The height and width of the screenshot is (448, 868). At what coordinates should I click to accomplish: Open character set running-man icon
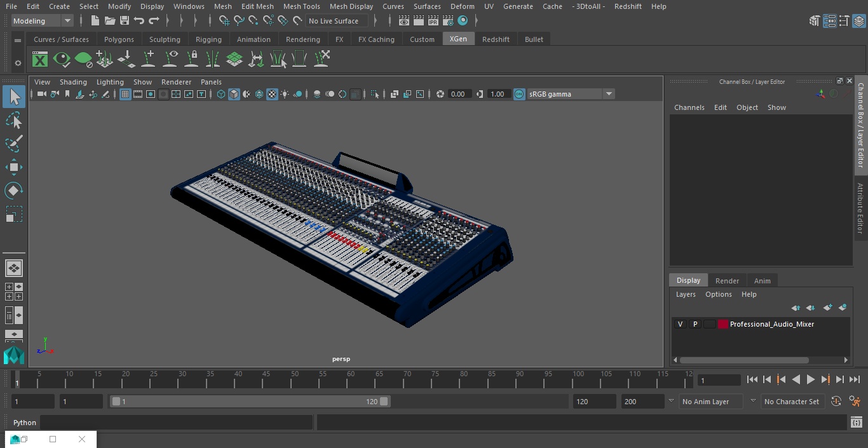click(855, 402)
